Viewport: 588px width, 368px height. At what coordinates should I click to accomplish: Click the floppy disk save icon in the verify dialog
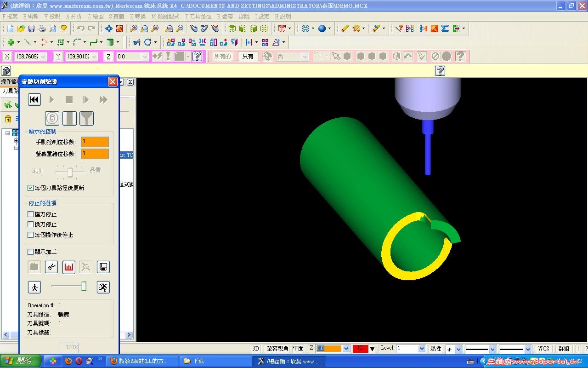pos(103,267)
